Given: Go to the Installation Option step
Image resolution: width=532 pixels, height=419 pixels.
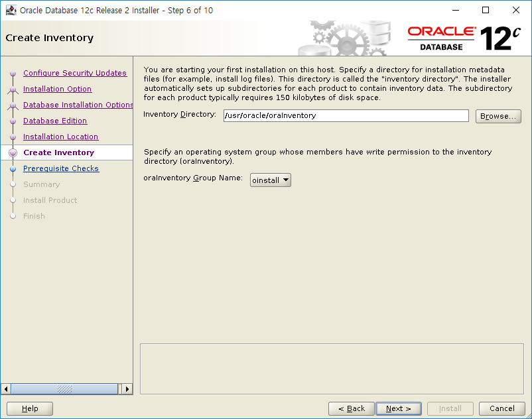Looking at the screenshot, I should tap(57, 89).
